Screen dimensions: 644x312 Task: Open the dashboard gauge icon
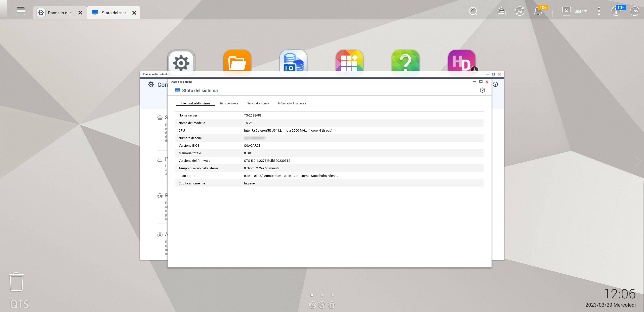(634, 11)
